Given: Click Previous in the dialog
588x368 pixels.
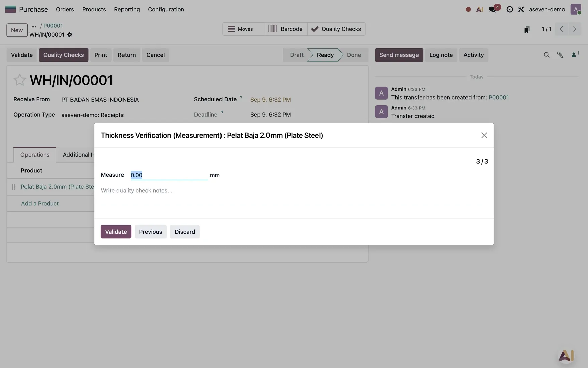Looking at the screenshot, I should 151,232.
